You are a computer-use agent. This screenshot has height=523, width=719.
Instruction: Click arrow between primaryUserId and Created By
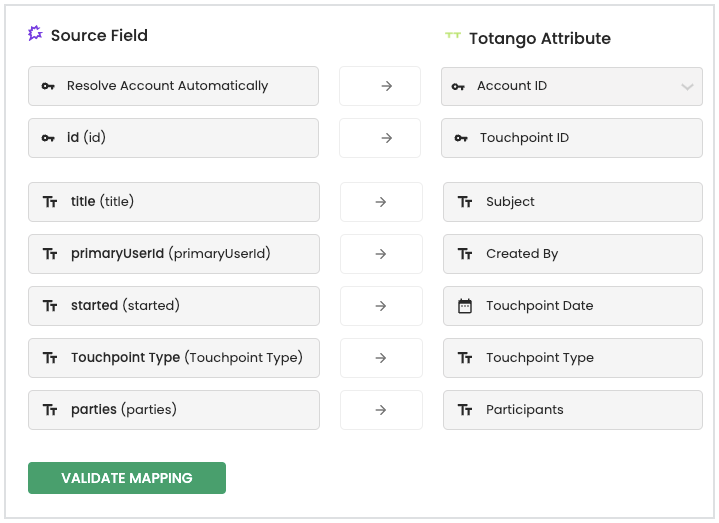(381, 254)
